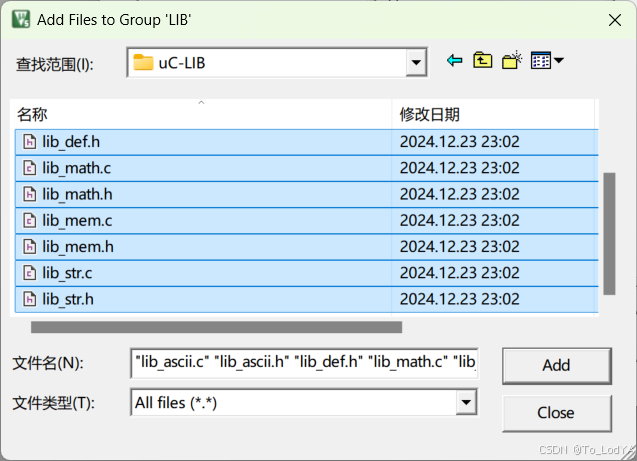
Task: Sort by the 名称 column header
Action: click(x=201, y=115)
